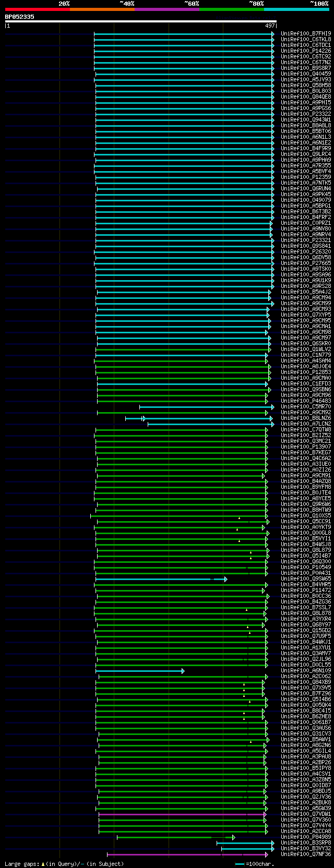The image size is (334, 868).
Task: Select the UniRef100_P84989 label
Action: tap(306, 837)
